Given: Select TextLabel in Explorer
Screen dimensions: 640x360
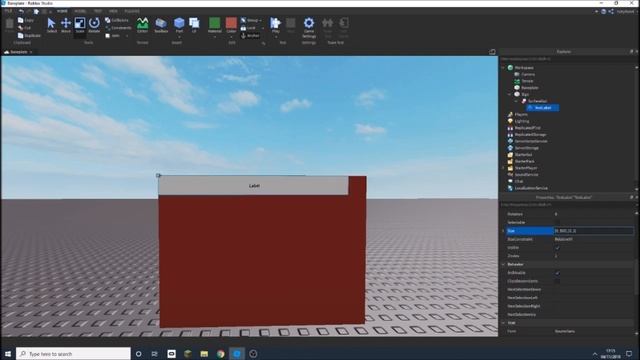Looking at the screenshot, I should click(x=543, y=108).
